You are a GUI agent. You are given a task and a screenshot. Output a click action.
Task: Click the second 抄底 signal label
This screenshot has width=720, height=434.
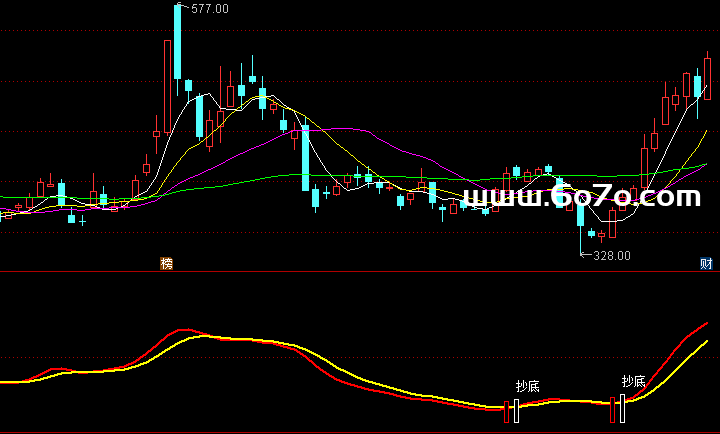(x=633, y=381)
